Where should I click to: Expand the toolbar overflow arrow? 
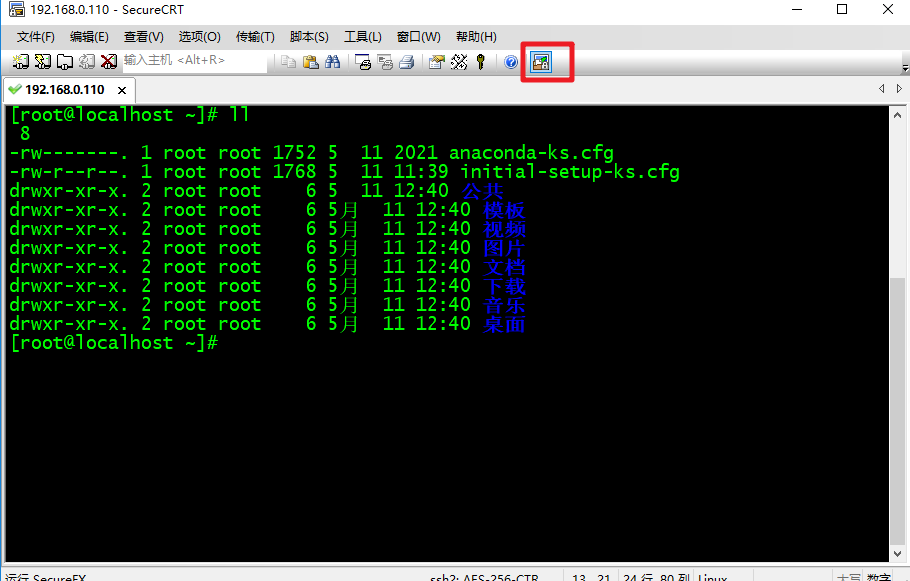[905, 68]
